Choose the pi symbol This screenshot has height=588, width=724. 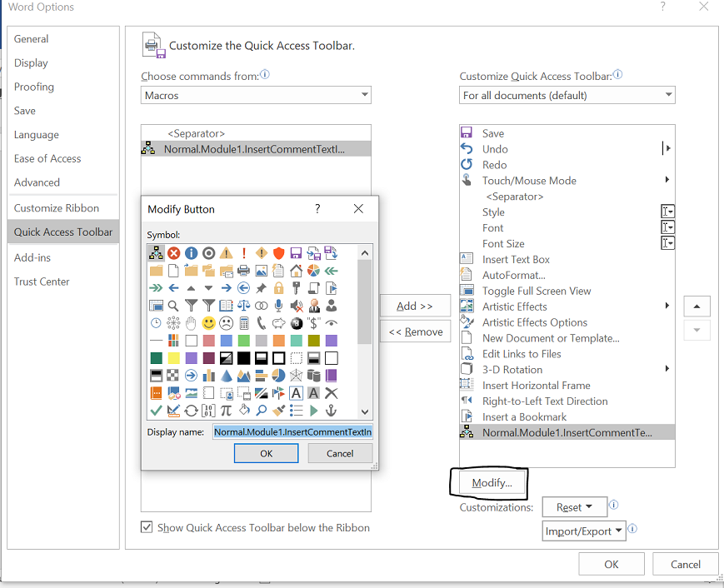pos(227,411)
